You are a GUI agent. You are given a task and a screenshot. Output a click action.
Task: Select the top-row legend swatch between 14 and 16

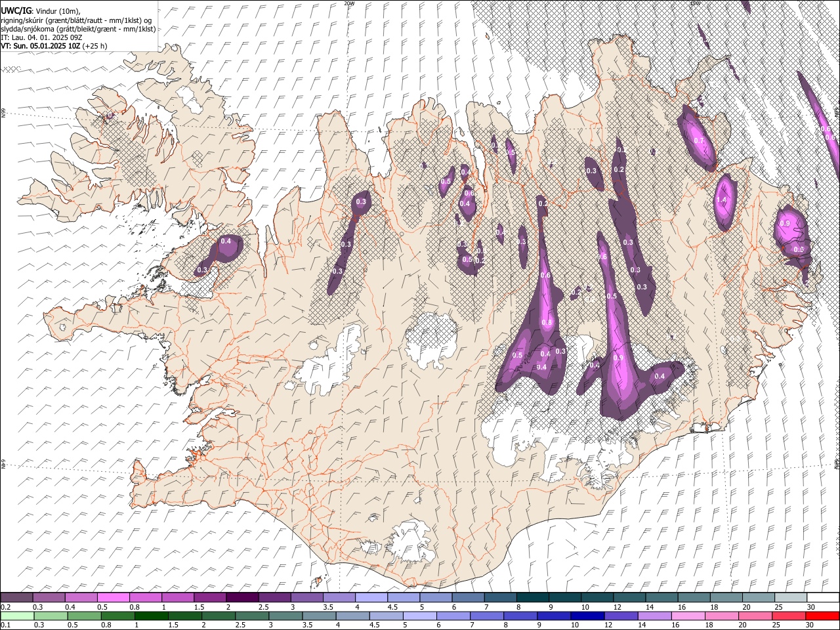660,597
